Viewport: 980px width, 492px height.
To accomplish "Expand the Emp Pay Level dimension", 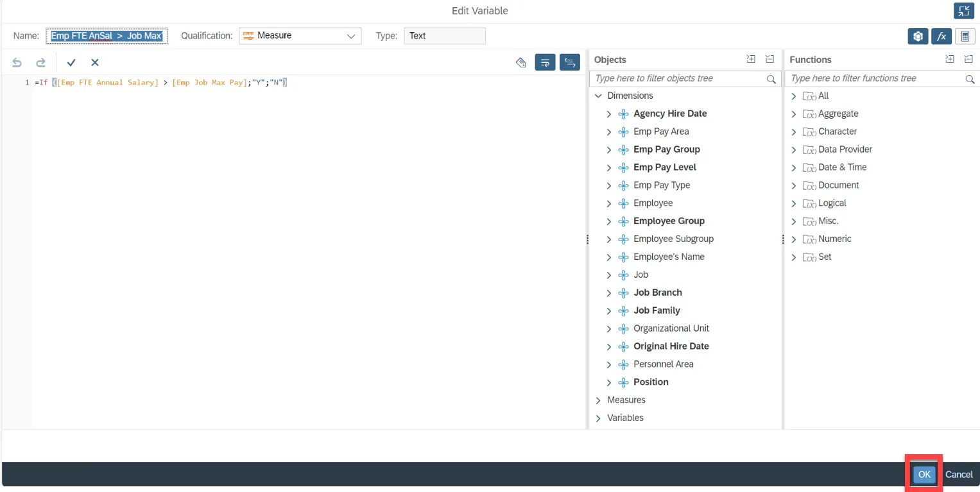I will pos(609,167).
